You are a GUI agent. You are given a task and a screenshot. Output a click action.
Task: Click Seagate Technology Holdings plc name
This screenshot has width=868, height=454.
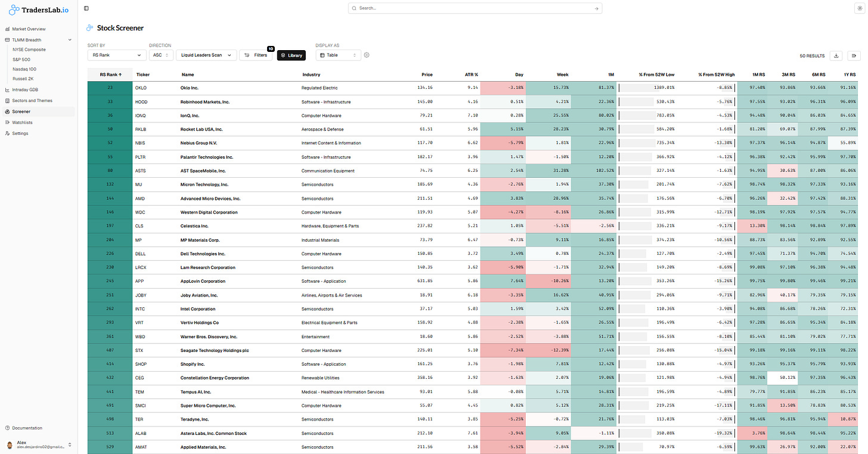pos(215,350)
